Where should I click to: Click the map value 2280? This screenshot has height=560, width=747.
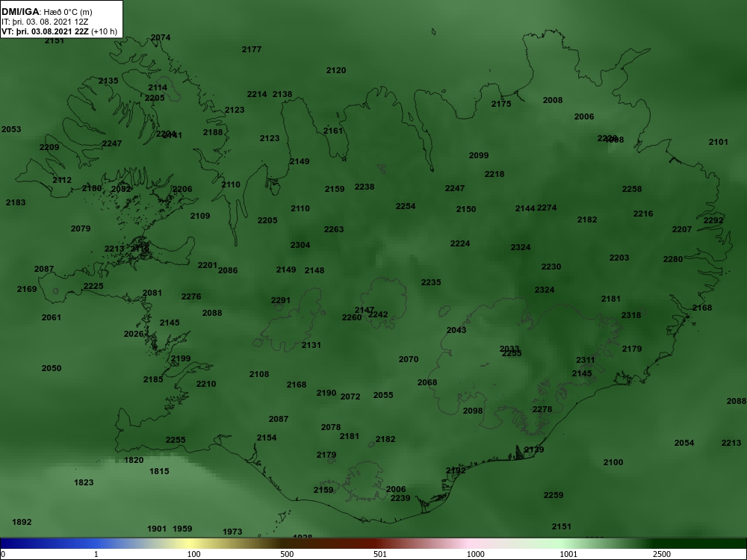[x=673, y=260]
